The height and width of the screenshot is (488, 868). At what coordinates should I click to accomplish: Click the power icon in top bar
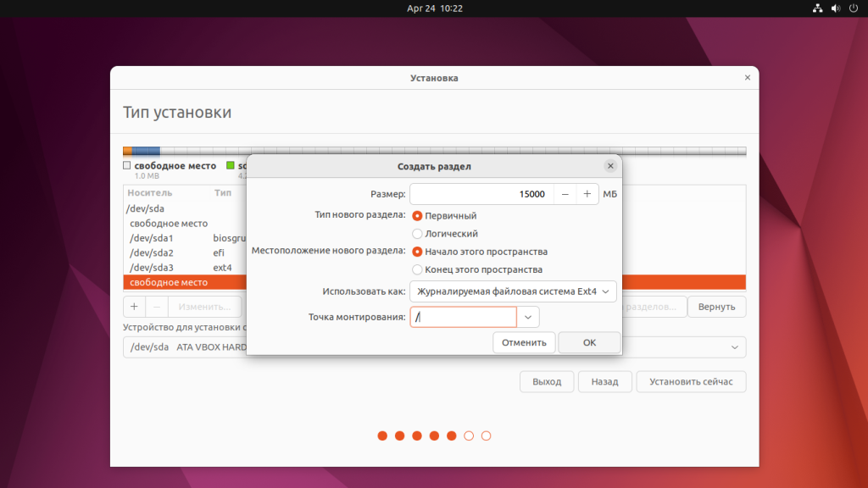coord(853,8)
